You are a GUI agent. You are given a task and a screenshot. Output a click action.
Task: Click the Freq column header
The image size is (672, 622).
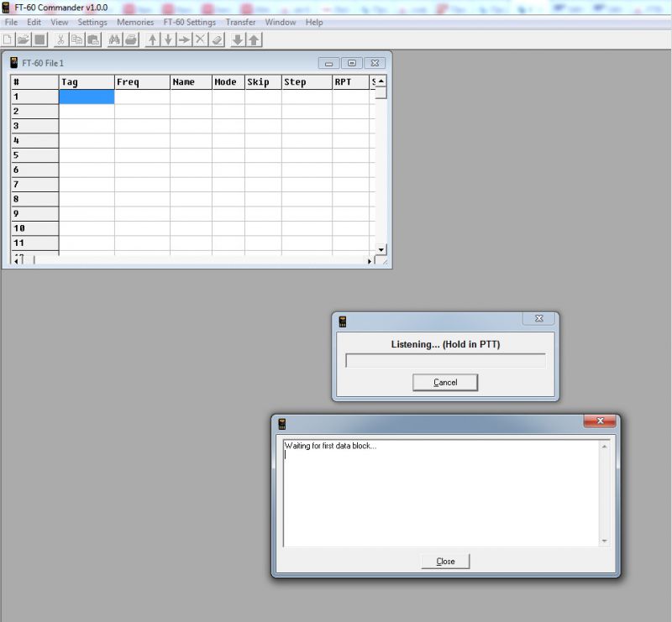click(x=142, y=81)
